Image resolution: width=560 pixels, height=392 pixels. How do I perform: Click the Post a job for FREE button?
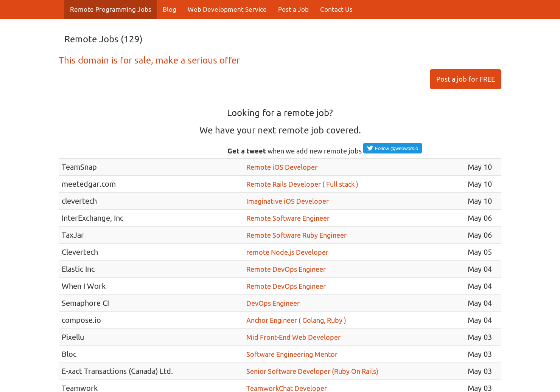click(465, 79)
